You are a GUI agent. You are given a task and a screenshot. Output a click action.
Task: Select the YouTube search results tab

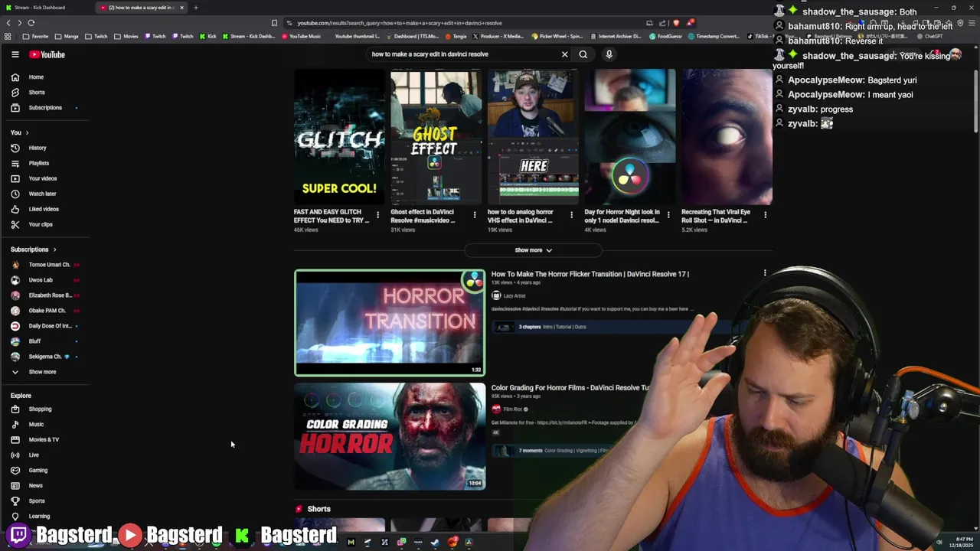[140, 8]
